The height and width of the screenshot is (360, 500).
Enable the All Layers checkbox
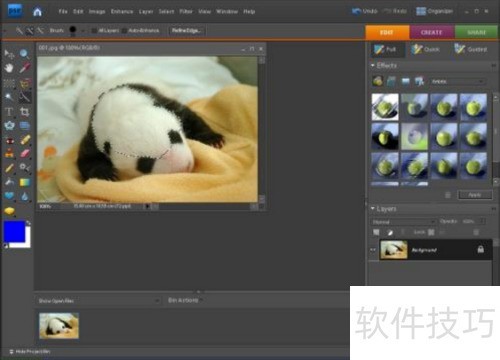pyautogui.click(x=94, y=31)
